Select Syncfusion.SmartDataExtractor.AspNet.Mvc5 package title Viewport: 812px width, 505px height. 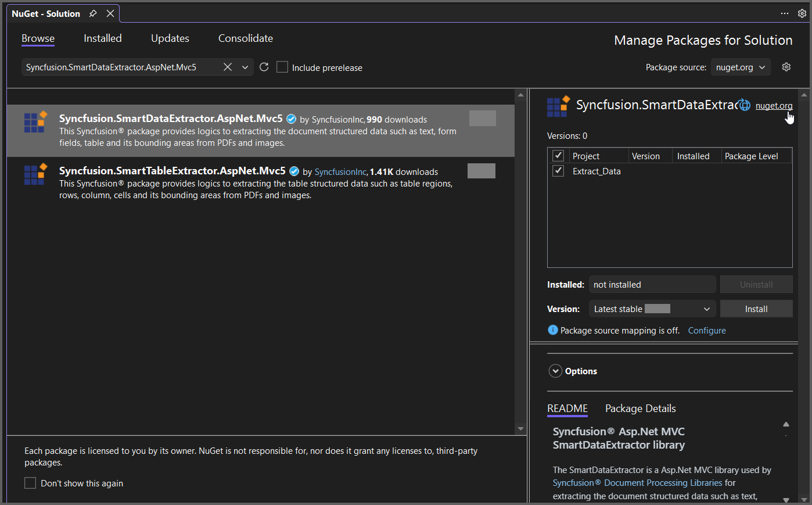171,119
